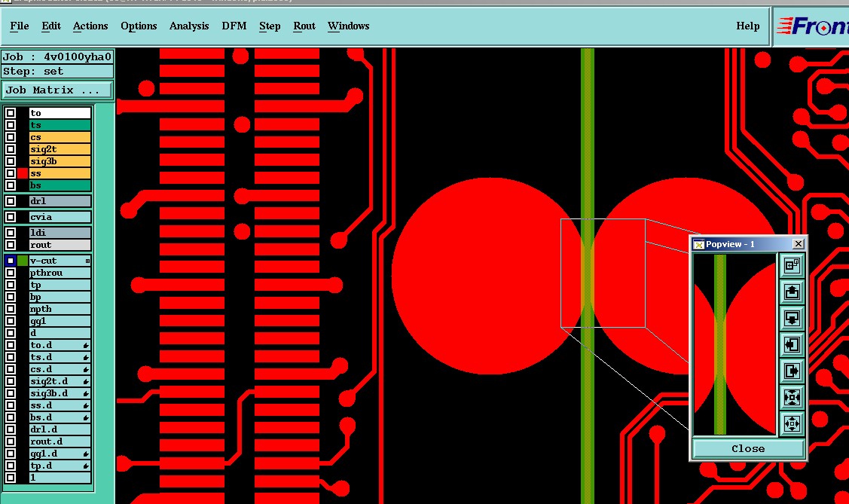Open the File menu

click(20, 26)
